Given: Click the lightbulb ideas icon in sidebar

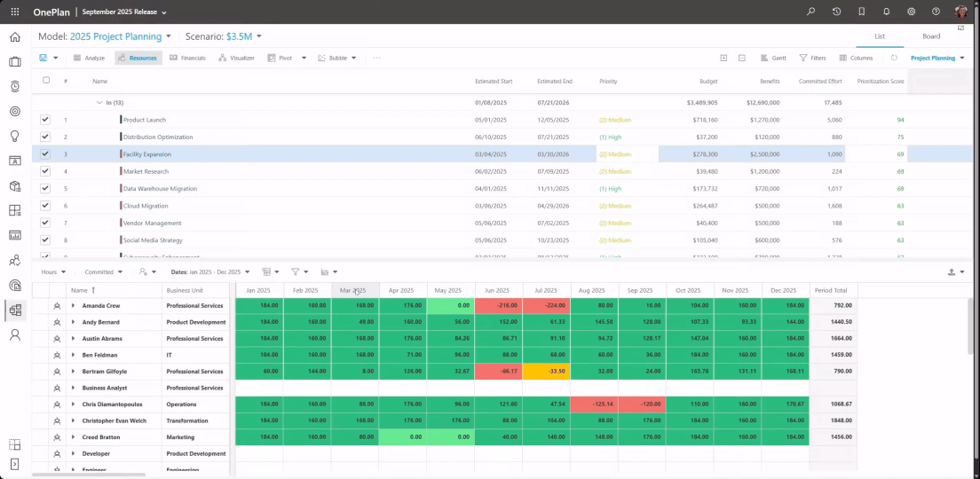Looking at the screenshot, I should (15, 136).
